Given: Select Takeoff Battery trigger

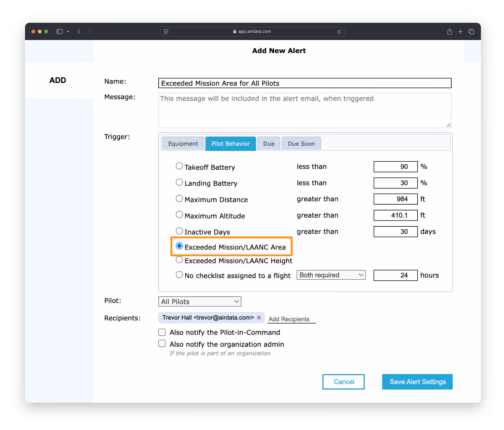Looking at the screenshot, I should [179, 166].
